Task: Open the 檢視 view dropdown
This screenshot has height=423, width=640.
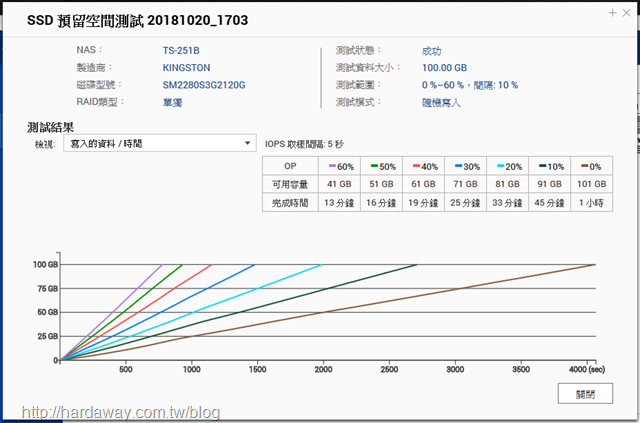Action: (x=160, y=143)
